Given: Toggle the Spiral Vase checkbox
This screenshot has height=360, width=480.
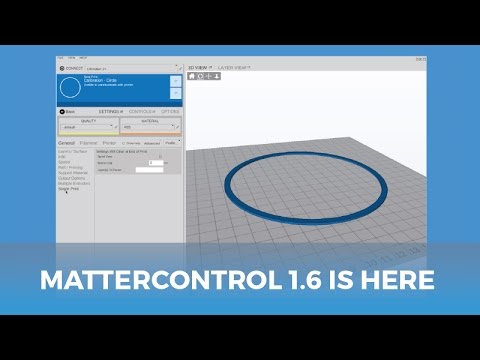Looking at the screenshot, I should 160,156.
